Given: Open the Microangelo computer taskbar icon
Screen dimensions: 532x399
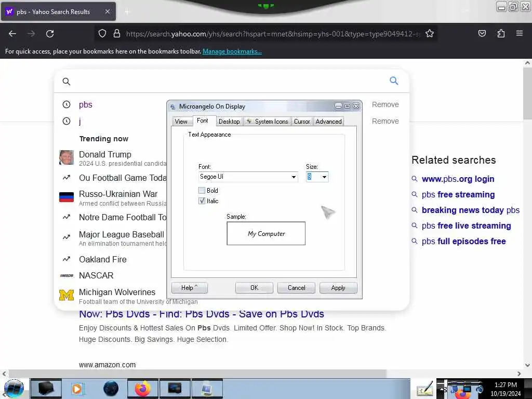Looking at the screenshot, I should pos(207,389).
